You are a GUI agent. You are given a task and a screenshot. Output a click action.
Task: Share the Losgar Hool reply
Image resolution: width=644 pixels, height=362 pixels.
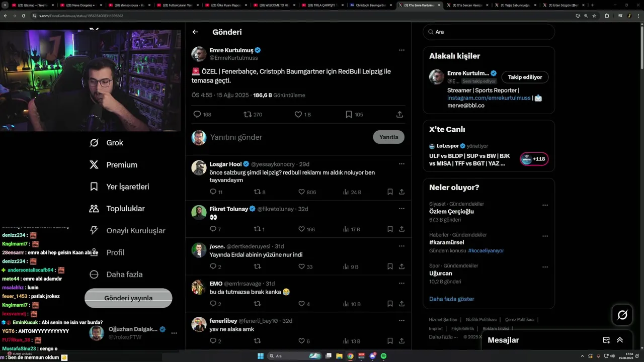pyautogui.click(x=401, y=192)
